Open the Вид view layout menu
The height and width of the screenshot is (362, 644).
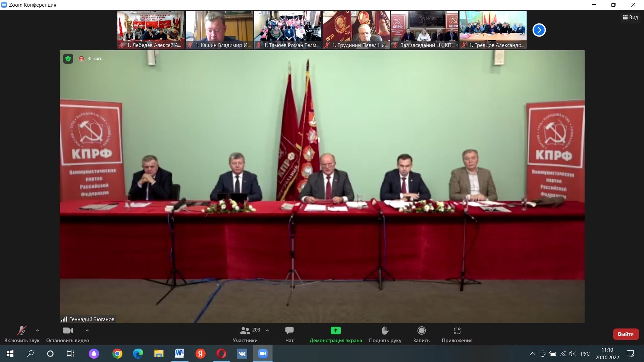coord(631,17)
